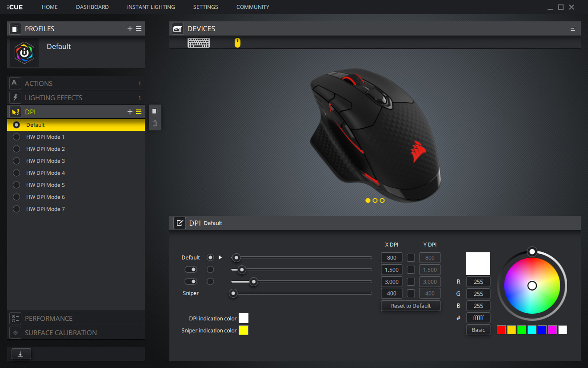Select the Default DPI preset radio
588x368 pixels.
(16, 125)
